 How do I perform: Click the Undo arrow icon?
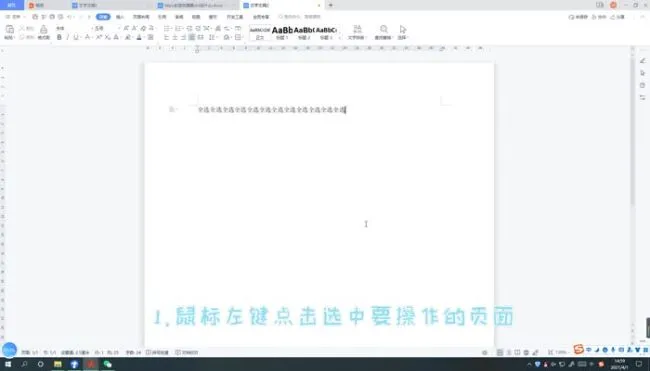pyautogui.click(x=69, y=17)
